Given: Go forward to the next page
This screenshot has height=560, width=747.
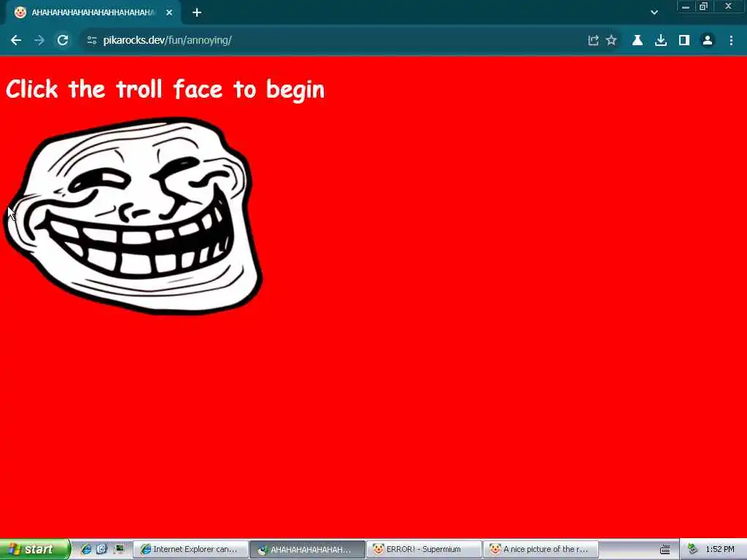Looking at the screenshot, I should tap(39, 41).
